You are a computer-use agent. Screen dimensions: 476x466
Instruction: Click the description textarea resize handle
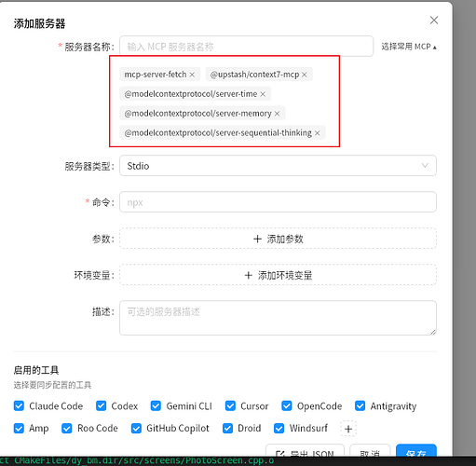point(433,332)
